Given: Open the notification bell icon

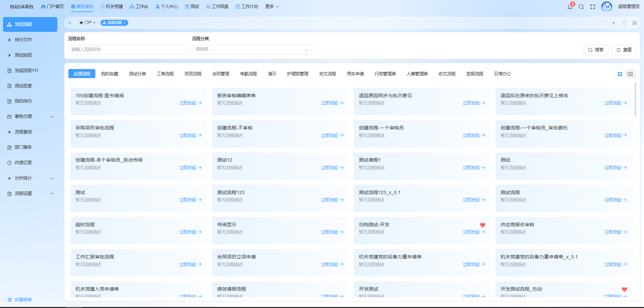Looking at the screenshot, I should pos(570,7).
